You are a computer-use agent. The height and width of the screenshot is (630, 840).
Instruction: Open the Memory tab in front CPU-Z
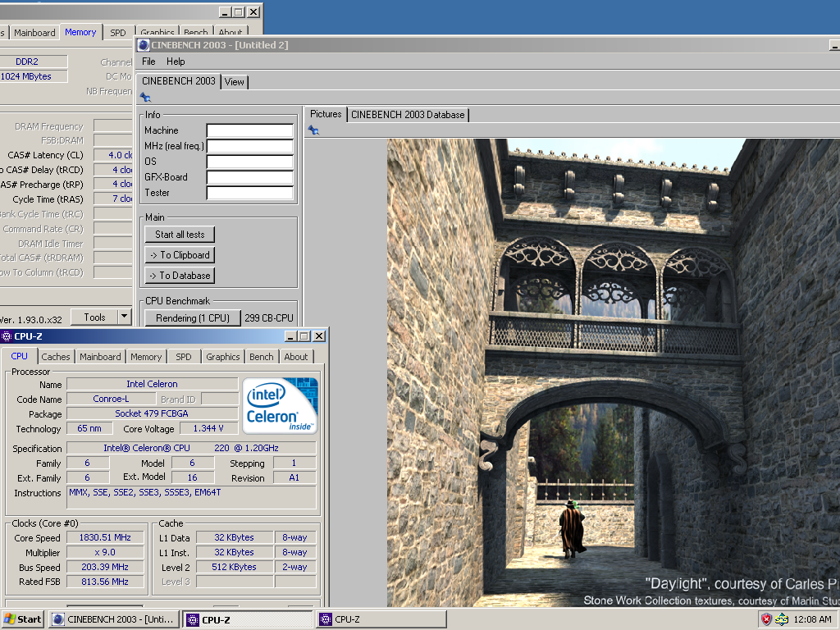146,357
